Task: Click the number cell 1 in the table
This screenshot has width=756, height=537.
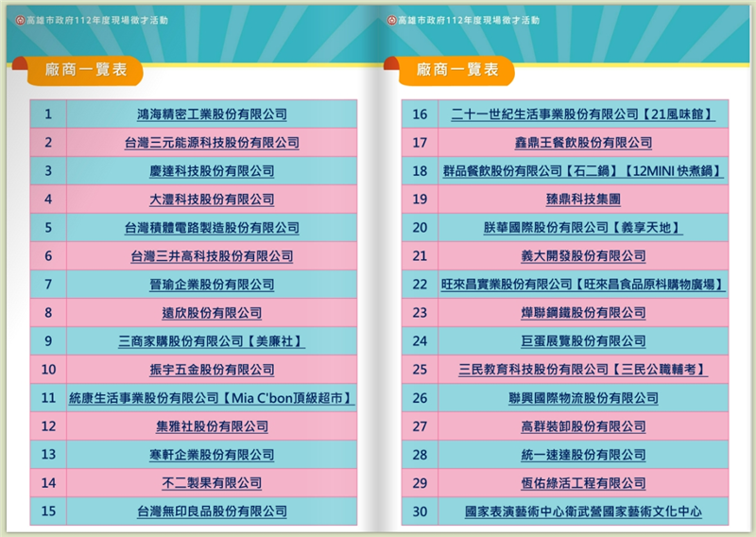Action: (48, 114)
